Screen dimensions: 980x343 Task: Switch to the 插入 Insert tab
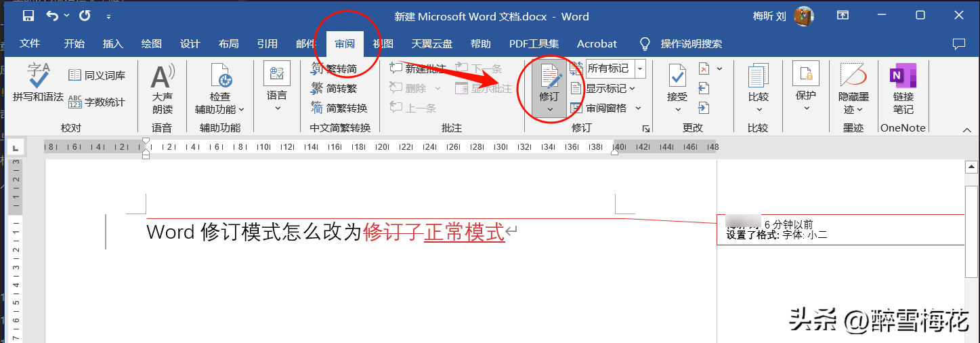pos(113,43)
